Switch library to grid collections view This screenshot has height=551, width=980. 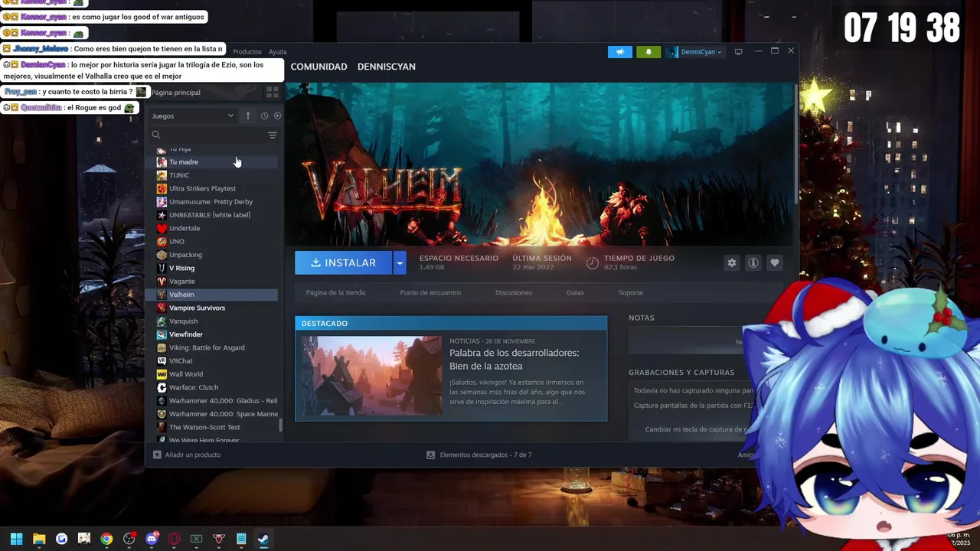(272, 93)
